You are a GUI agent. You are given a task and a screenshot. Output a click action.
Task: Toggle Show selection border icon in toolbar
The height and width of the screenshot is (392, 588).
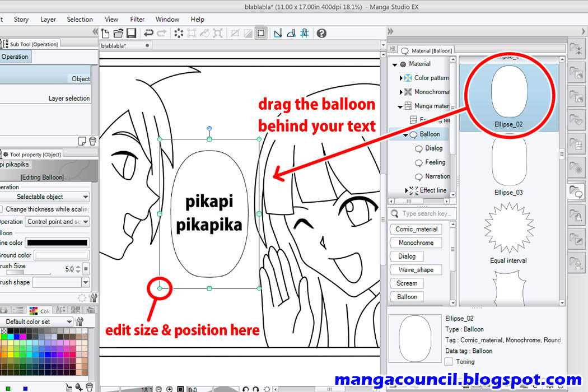tap(261, 34)
